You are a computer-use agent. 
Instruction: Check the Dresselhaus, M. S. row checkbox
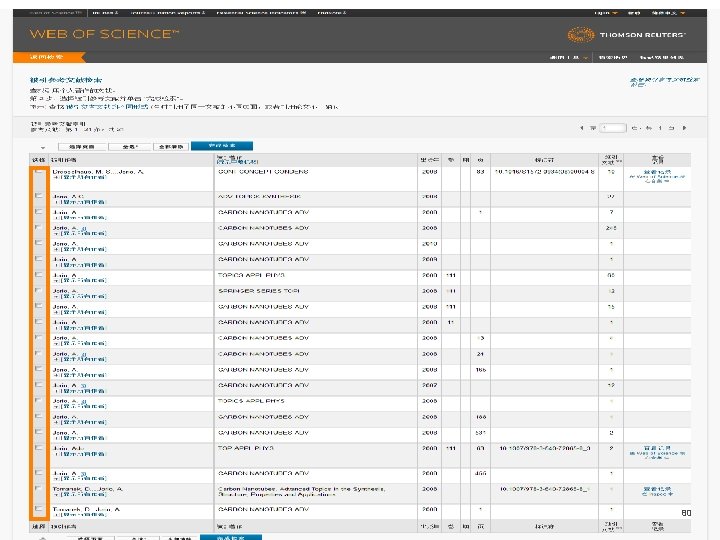coord(39,171)
